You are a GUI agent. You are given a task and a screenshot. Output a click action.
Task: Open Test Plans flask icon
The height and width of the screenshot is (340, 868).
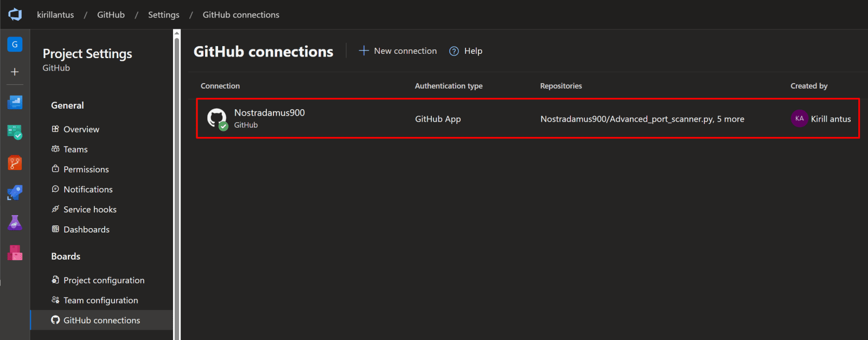(15, 223)
